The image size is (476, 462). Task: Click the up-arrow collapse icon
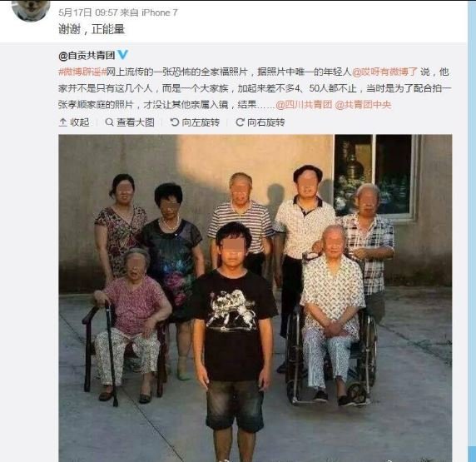pyautogui.click(x=63, y=122)
